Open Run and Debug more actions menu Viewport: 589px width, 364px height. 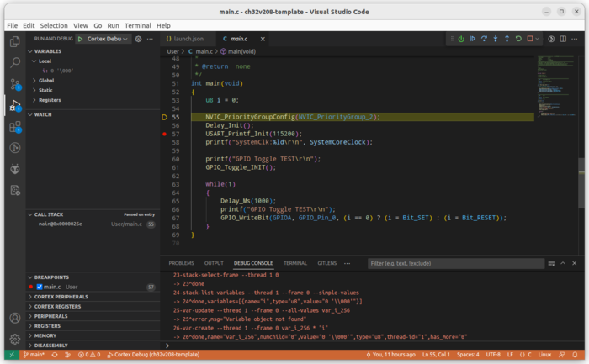click(x=150, y=39)
